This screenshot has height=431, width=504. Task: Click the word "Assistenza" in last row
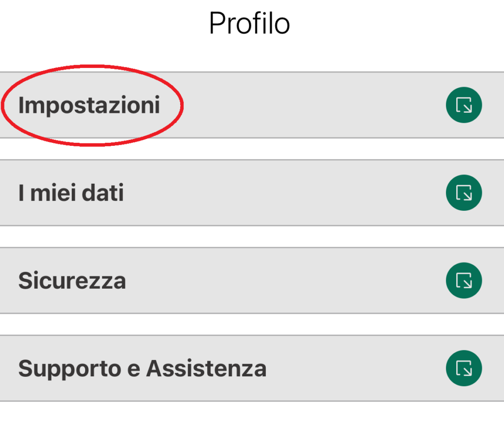click(x=206, y=368)
